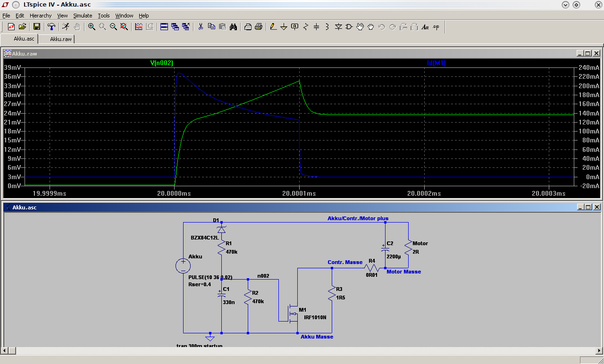
Task: Click the 'Akku Masse' net label
Action: [317, 337]
